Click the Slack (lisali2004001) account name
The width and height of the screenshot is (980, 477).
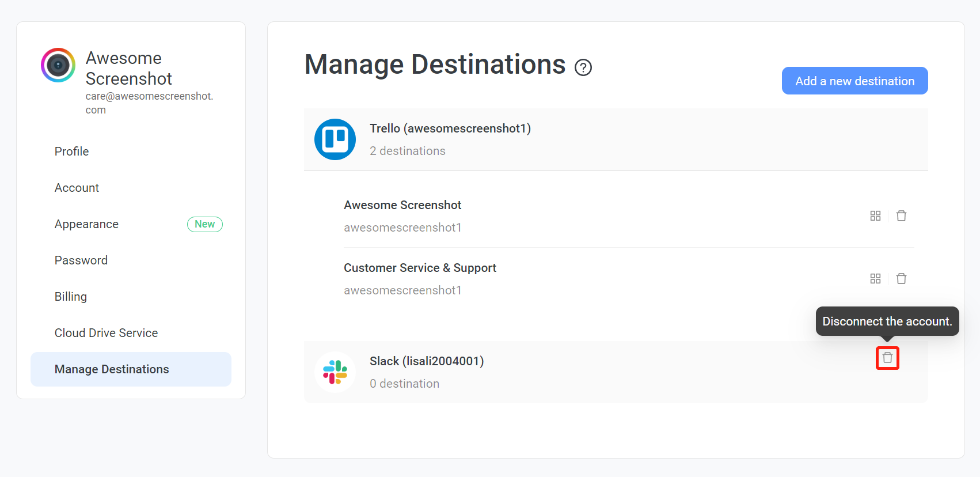[x=427, y=361]
